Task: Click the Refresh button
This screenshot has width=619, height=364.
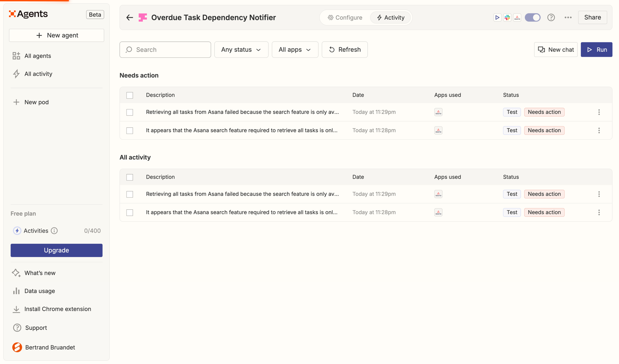Action: click(345, 49)
